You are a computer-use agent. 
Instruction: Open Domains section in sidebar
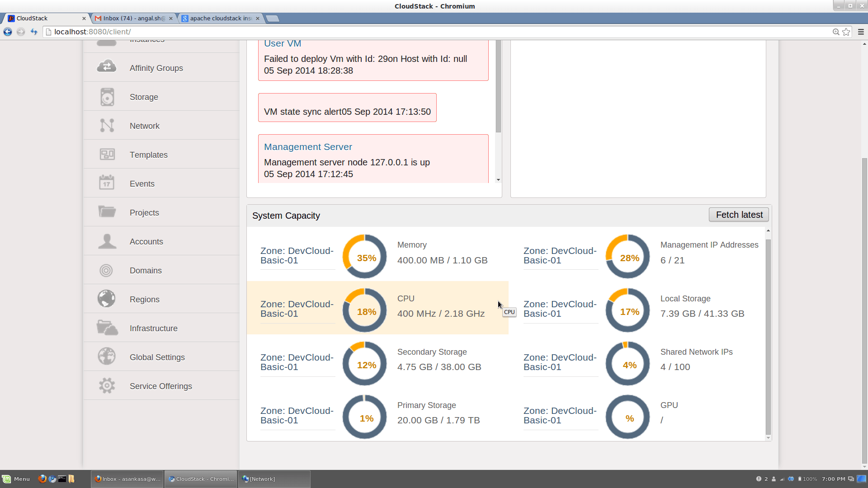161,270
